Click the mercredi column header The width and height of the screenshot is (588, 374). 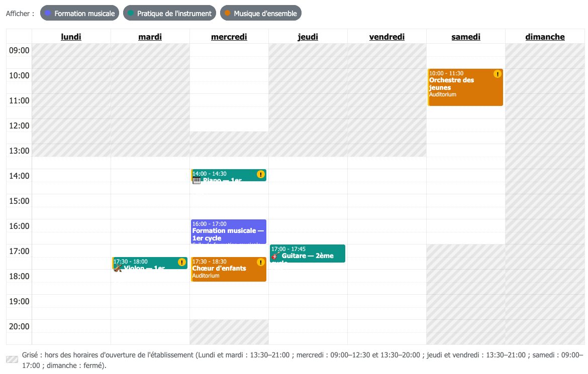click(229, 37)
